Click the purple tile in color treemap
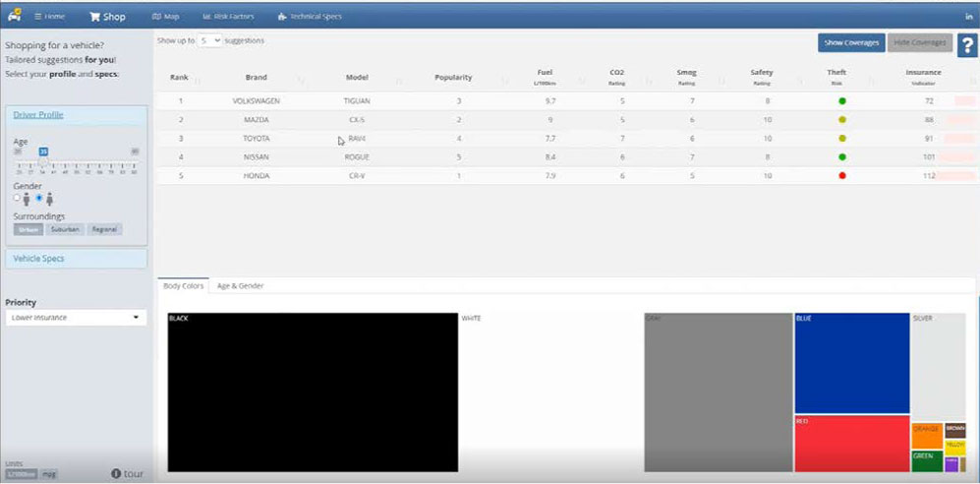Screen dimensions: 980x484 pos(951,464)
